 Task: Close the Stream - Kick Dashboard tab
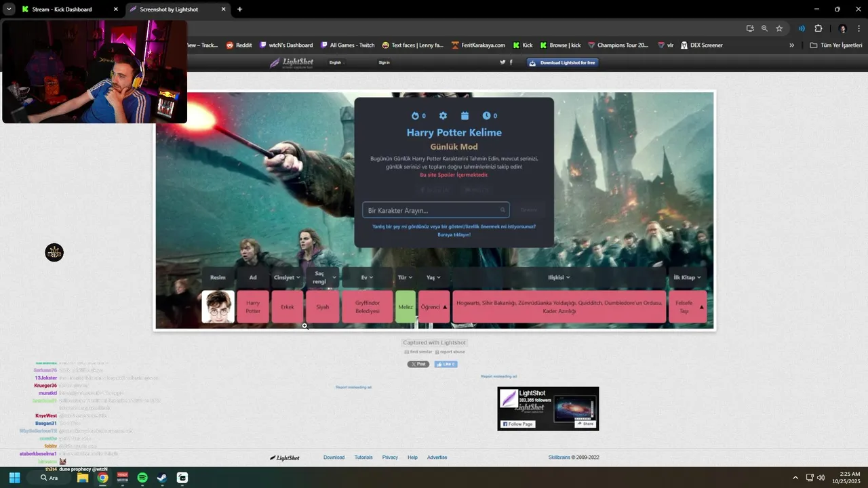116,9
